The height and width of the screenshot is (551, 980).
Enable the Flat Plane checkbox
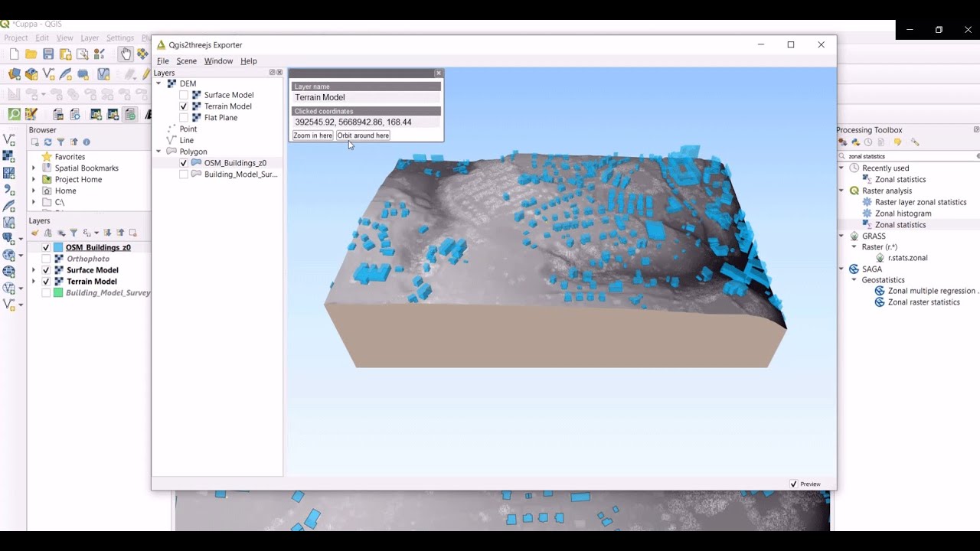pyautogui.click(x=184, y=118)
